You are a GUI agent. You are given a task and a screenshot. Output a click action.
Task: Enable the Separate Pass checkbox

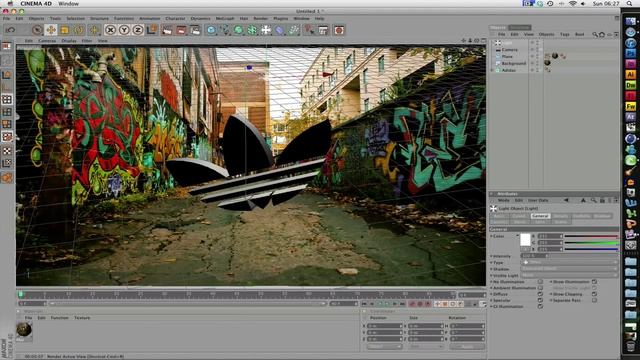tap(594, 300)
